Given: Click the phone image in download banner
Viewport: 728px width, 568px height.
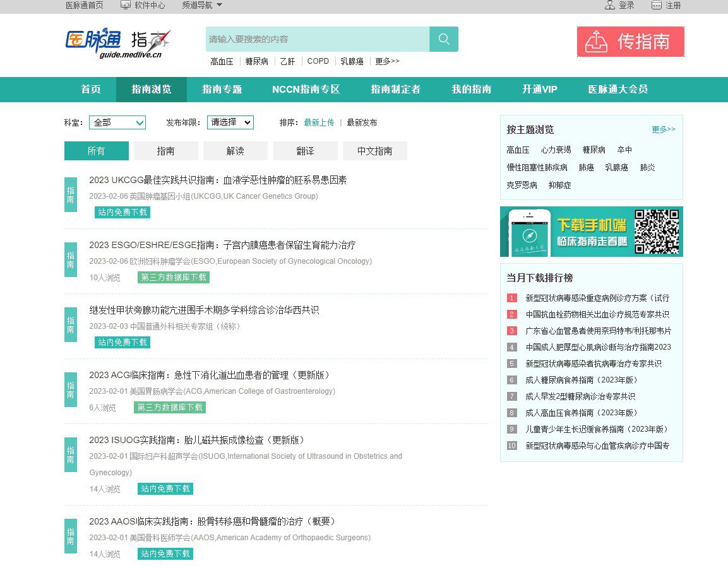Looking at the screenshot, I should tap(529, 232).
